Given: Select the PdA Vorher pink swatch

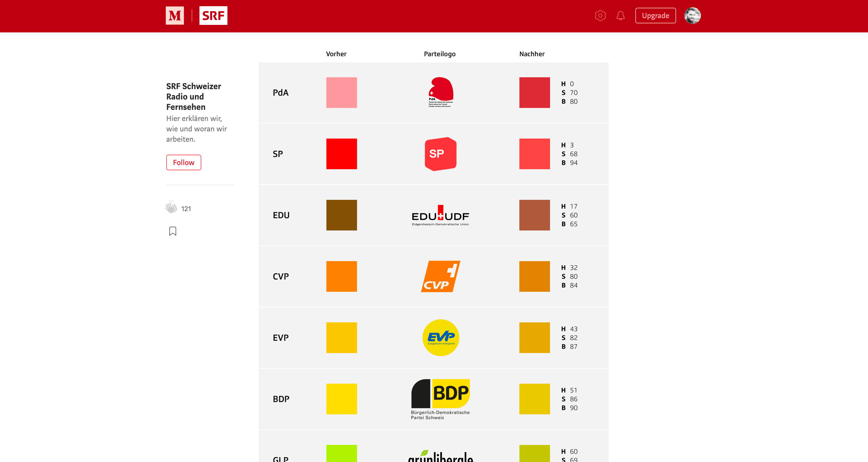Looking at the screenshot, I should click(341, 92).
